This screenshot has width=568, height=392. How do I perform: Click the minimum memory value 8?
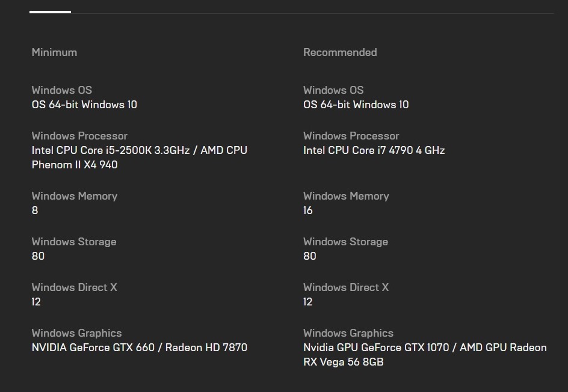point(35,210)
